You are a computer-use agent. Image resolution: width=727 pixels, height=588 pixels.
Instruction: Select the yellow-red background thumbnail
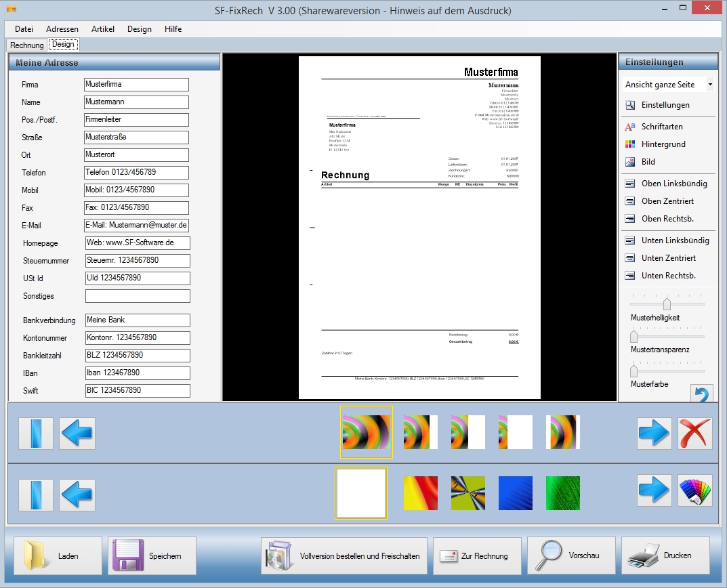tap(421, 493)
